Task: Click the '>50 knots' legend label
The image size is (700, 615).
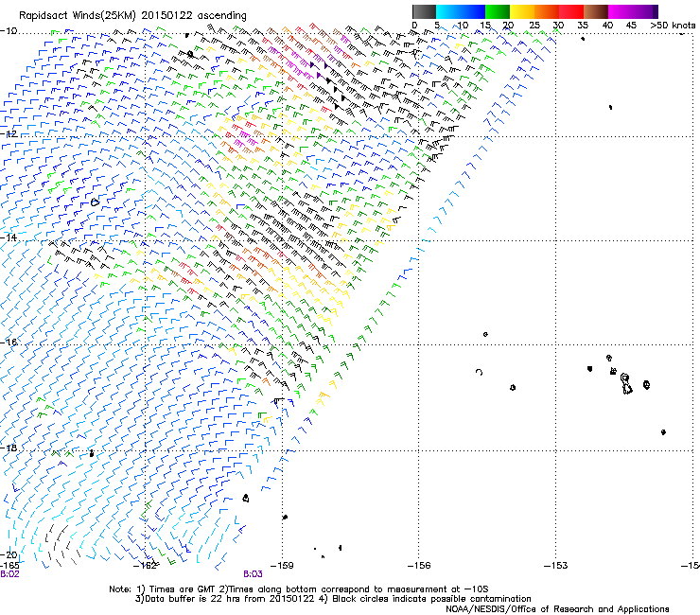Action: (673, 26)
